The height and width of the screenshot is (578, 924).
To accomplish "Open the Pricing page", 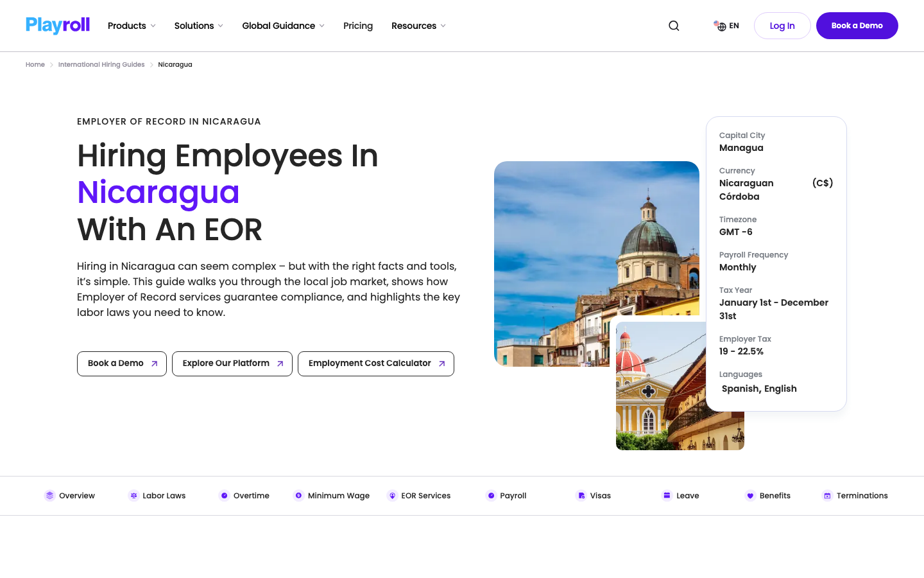I will click(358, 26).
